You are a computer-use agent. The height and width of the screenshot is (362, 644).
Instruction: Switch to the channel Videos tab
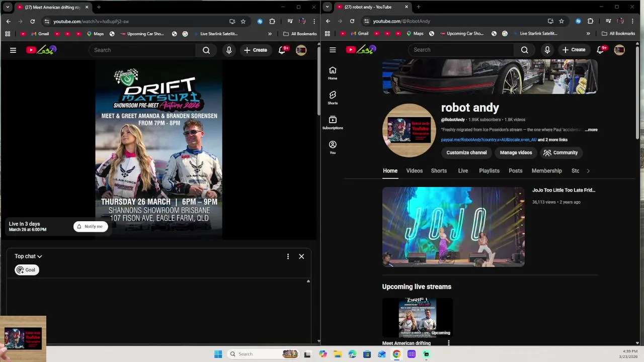pos(415,171)
